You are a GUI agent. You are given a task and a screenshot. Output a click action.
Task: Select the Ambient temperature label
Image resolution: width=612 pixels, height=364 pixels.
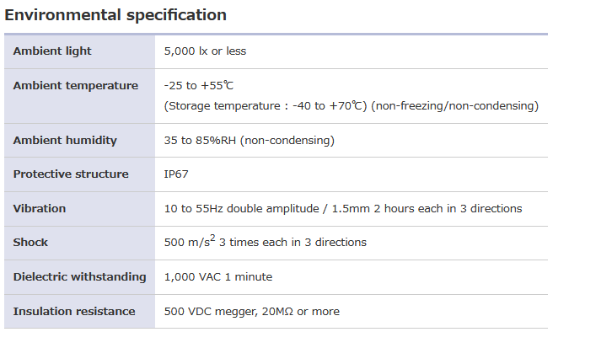coord(76,85)
